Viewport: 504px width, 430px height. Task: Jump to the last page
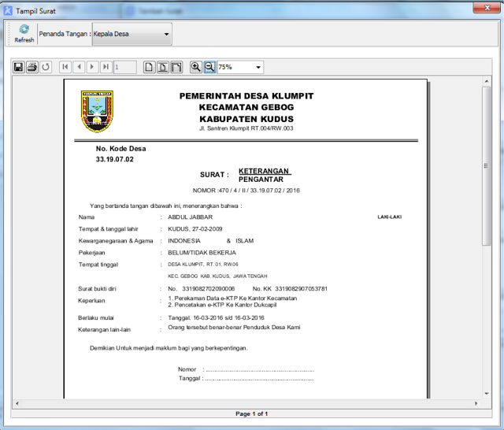coord(106,67)
